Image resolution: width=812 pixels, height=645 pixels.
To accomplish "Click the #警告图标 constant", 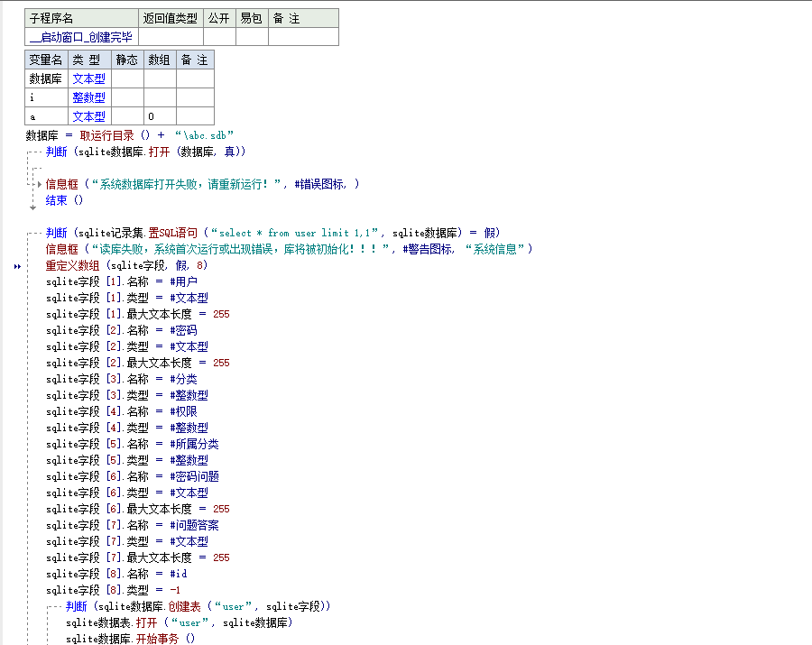I will coord(428,250).
